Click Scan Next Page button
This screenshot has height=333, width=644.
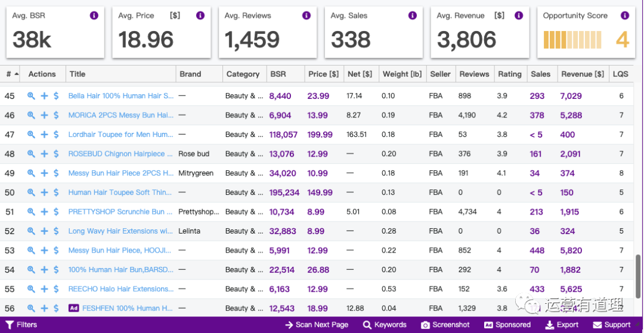(x=317, y=325)
